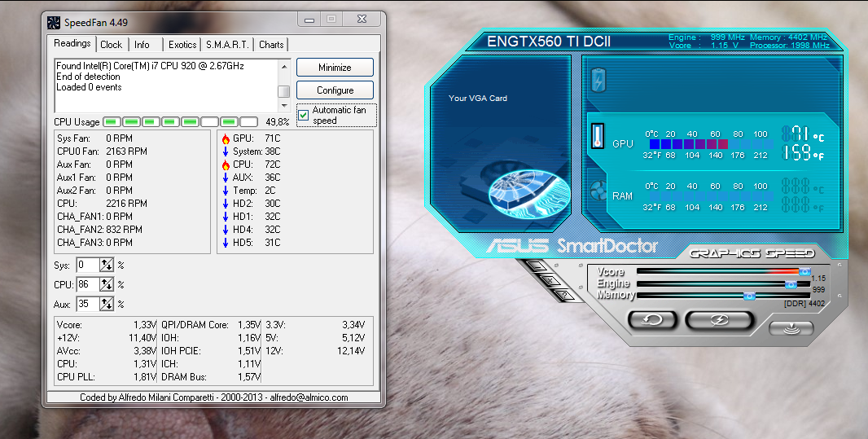Select the thermometer temperature icon in SmartDoctor
The width and height of the screenshot is (868, 439).
598,136
